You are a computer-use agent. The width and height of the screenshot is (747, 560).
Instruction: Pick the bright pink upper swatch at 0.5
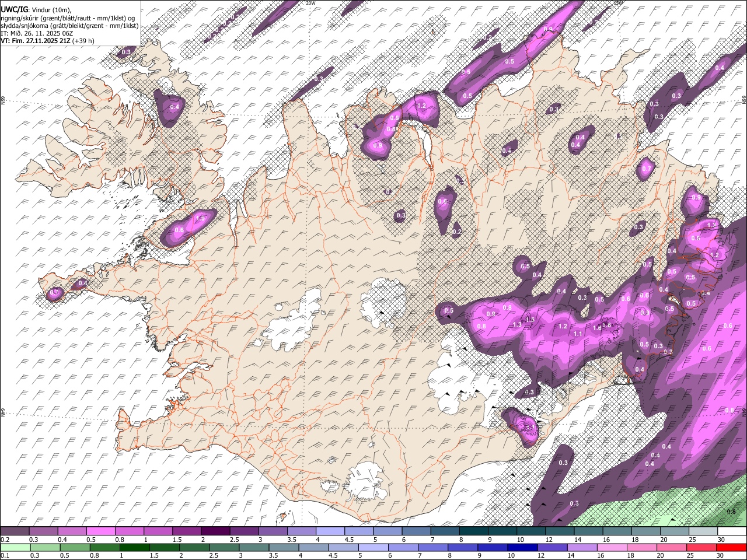pos(101,531)
